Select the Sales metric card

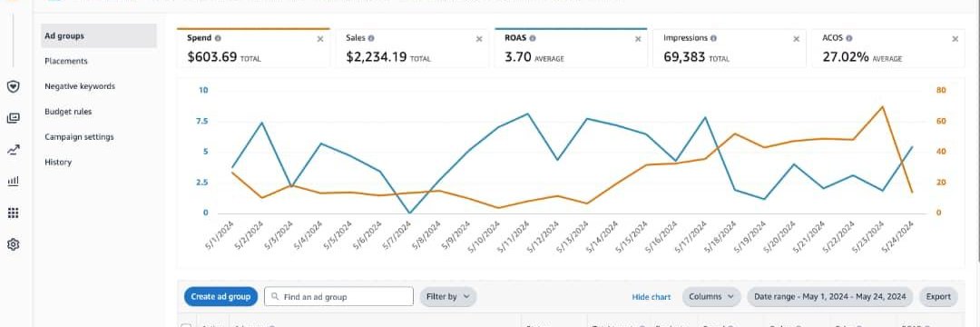point(412,48)
